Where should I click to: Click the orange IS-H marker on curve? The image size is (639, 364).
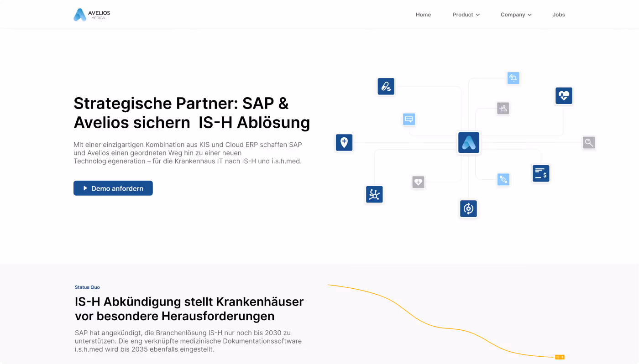point(560,357)
